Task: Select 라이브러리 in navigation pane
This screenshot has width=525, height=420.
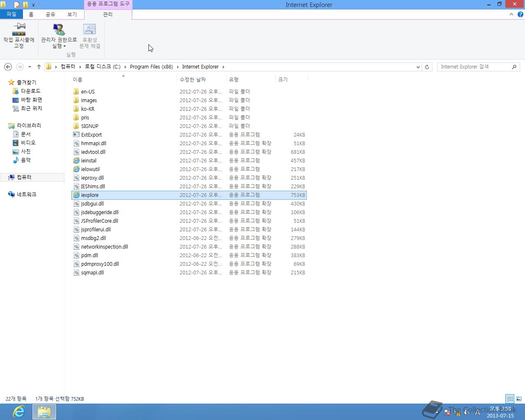Action: pos(29,126)
